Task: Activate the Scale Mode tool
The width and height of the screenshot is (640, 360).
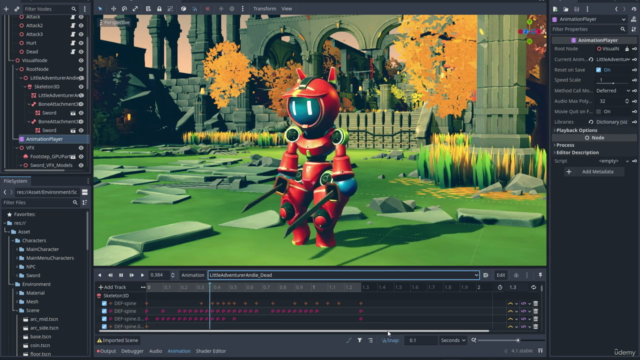Action: point(135,9)
